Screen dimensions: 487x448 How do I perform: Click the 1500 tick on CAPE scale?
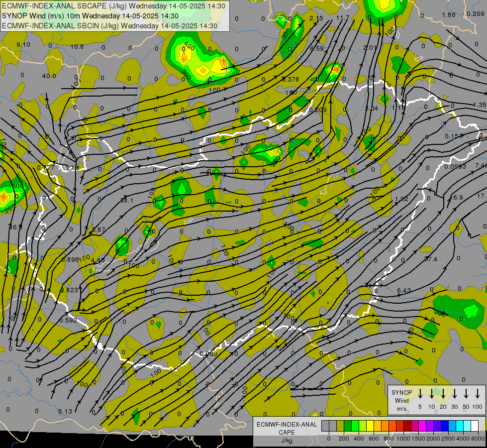418,439
